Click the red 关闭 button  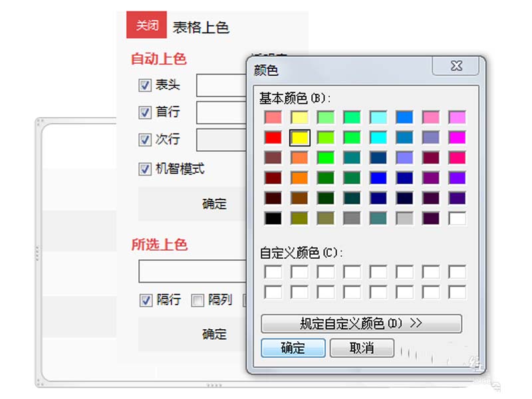[x=147, y=26]
